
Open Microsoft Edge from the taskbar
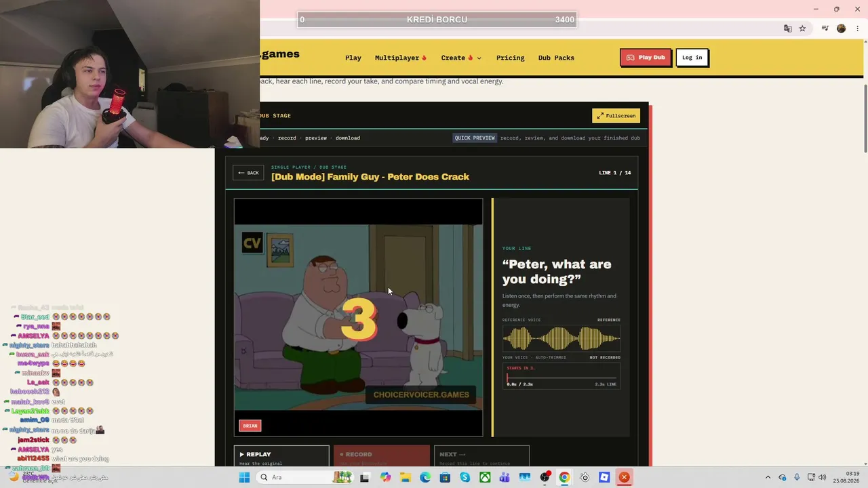tap(425, 477)
